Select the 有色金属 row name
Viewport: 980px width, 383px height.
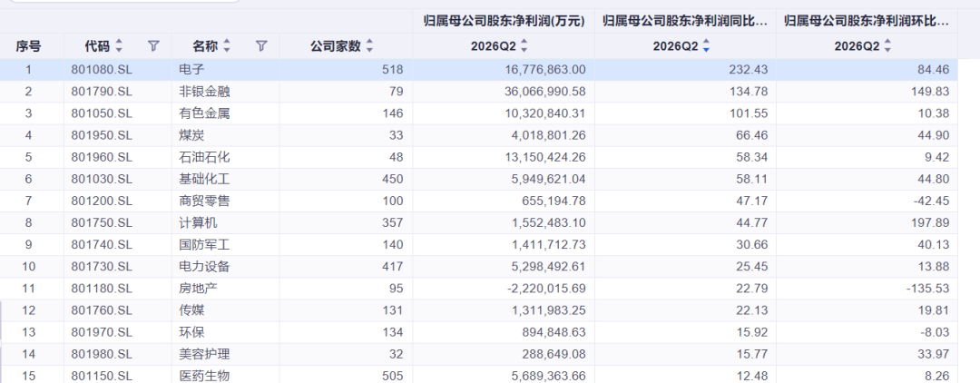[x=204, y=113]
